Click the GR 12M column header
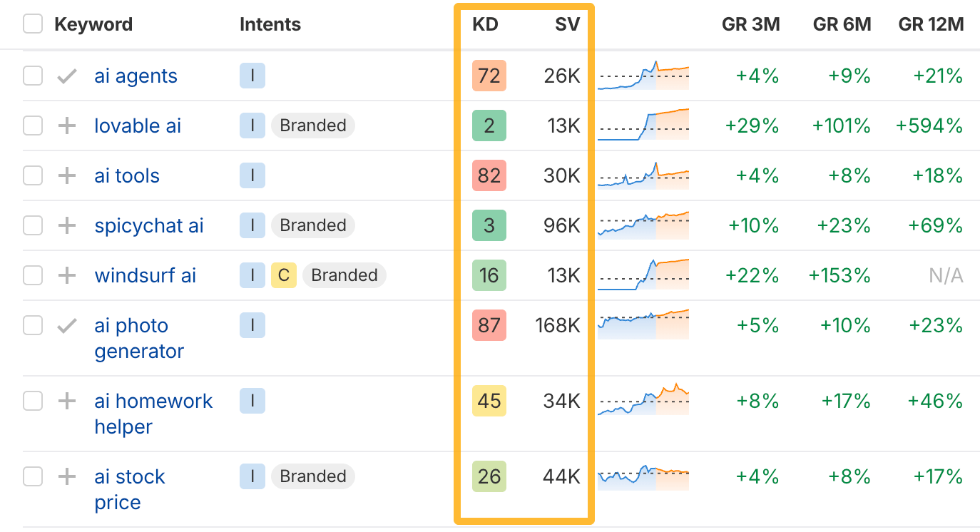The image size is (980, 532). [x=932, y=24]
